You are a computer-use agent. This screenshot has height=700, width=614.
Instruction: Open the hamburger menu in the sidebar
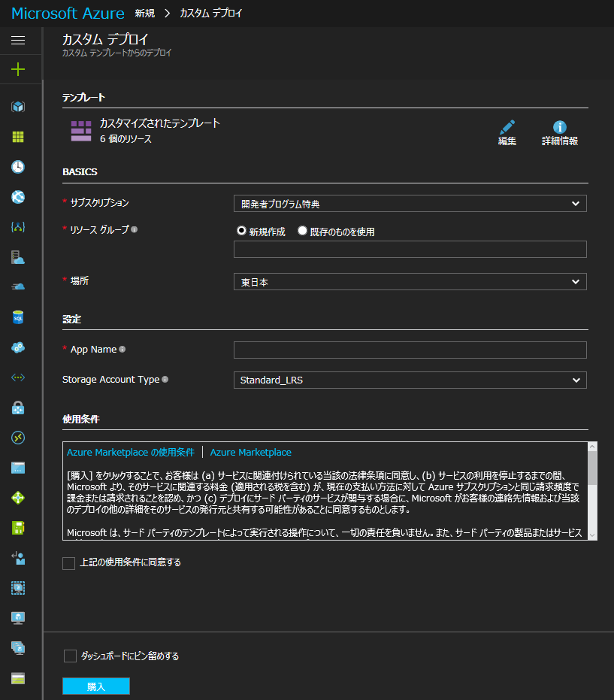18,40
